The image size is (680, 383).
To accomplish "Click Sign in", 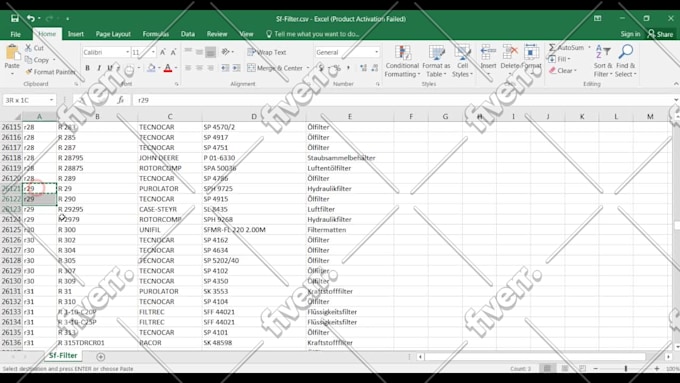I will [x=630, y=34].
